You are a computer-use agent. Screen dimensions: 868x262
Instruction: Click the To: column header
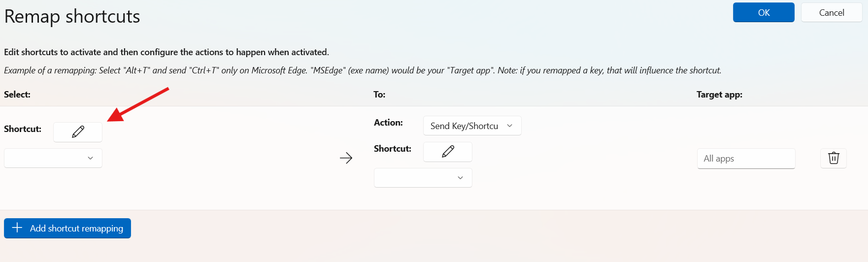coord(379,95)
